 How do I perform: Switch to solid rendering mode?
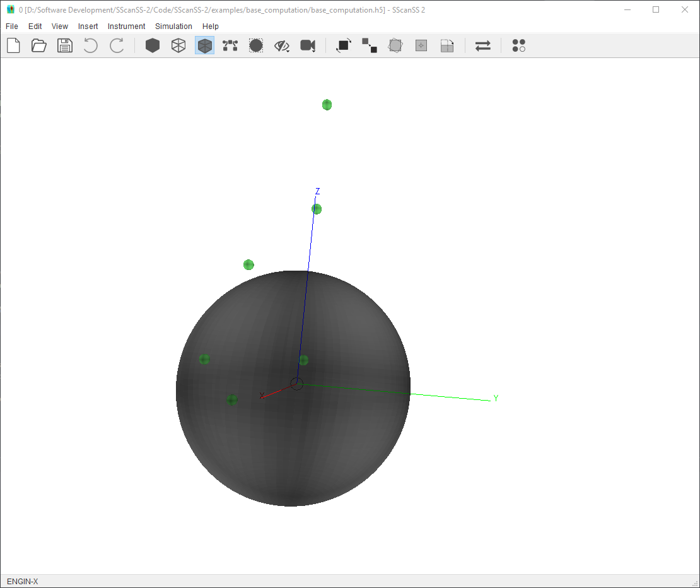(x=153, y=45)
